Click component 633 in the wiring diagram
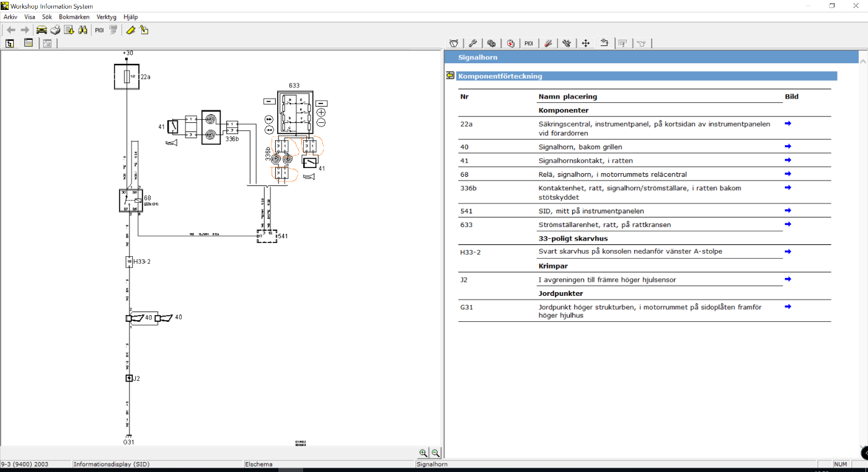868x472 pixels. click(294, 112)
